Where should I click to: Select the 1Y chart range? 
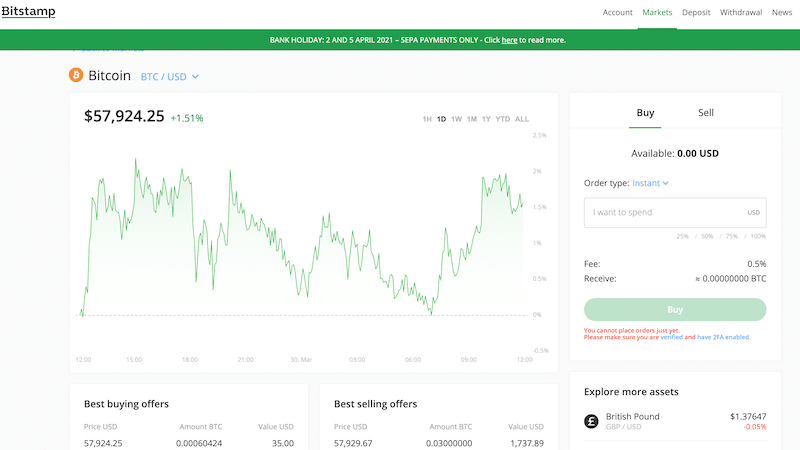(486, 119)
